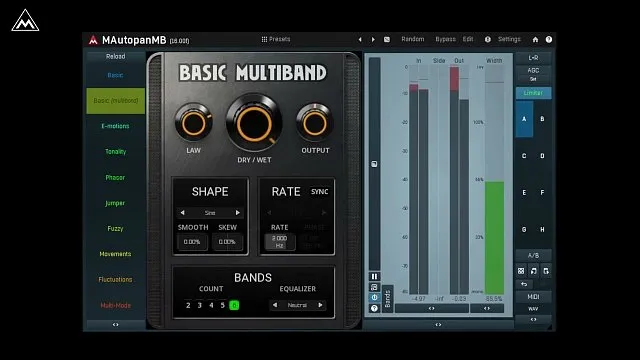Image resolution: width=640 pixels, height=360 pixels.
Task: Set band count to 2
Action: click(x=188, y=305)
